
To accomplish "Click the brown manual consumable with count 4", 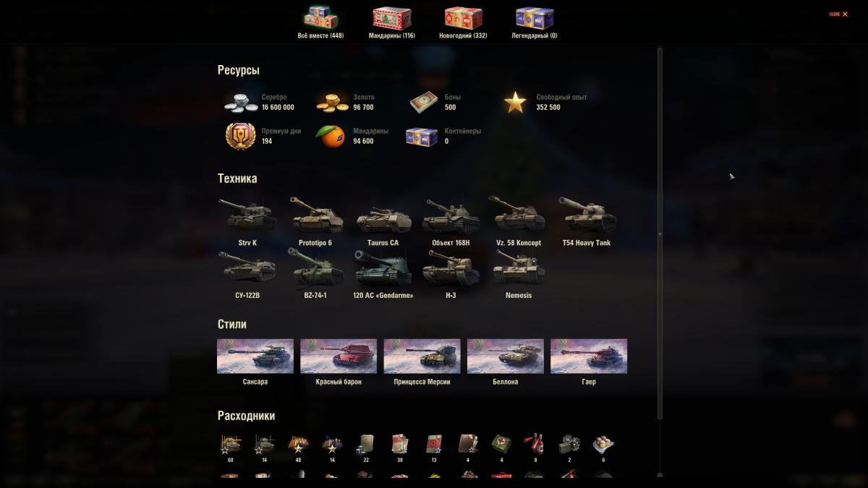I will click(x=468, y=444).
